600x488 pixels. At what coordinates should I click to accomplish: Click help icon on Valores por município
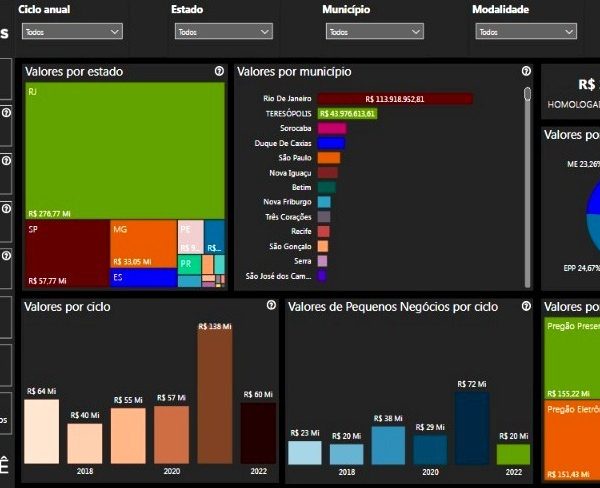pyautogui.click(x=526, y=72)
